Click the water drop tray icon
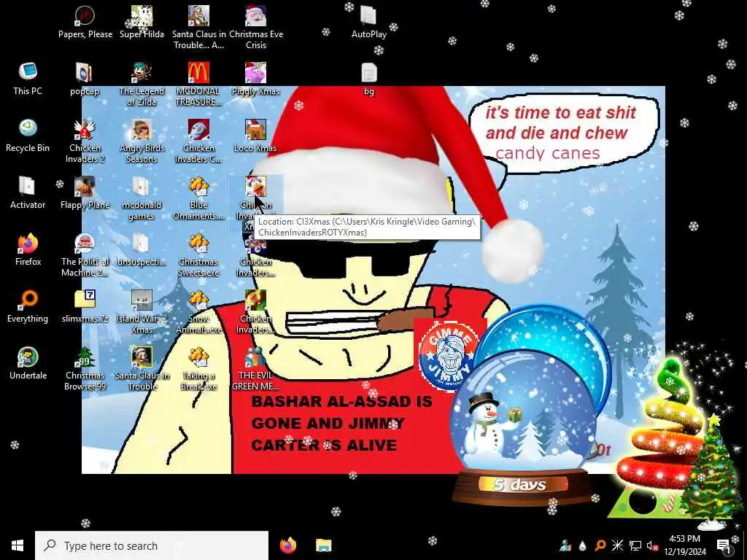Image resolution: width=747 pixels, height=560 pixels. pos(583,545)
